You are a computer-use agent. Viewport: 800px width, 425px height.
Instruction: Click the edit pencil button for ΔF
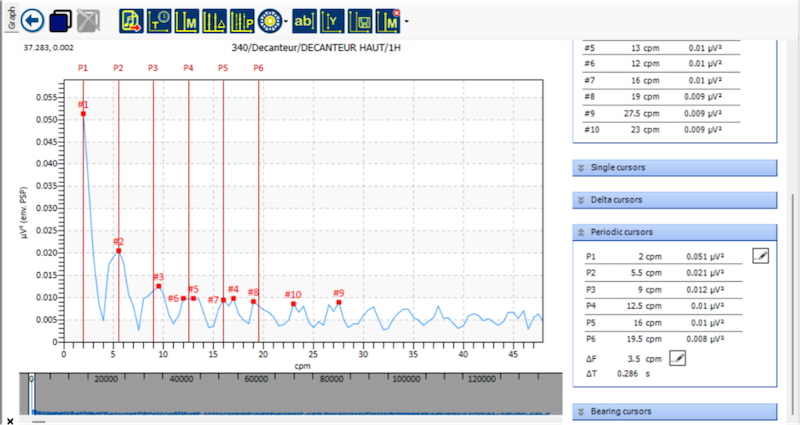coord(677,358)
